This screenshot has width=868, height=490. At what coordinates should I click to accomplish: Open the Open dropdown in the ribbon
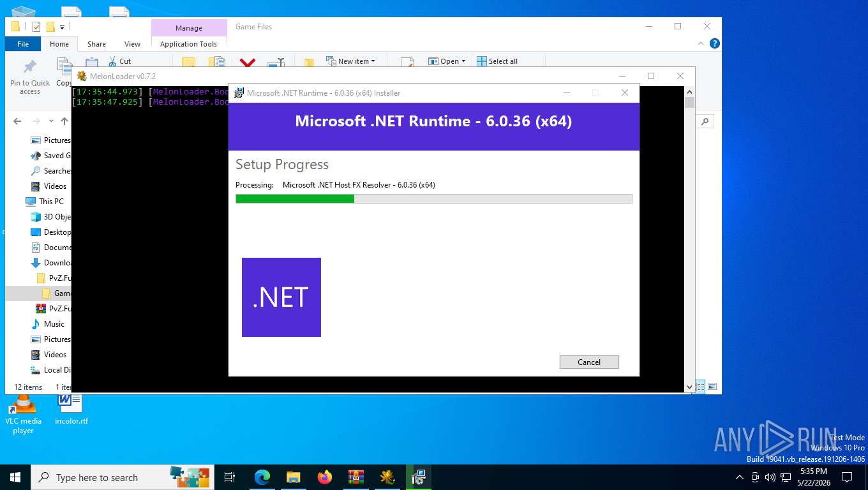point(447,61)
